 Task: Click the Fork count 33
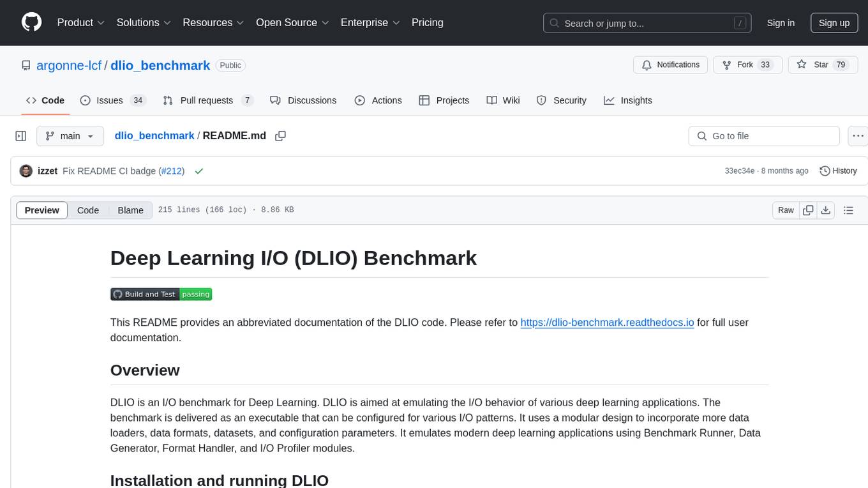(x=765, y=65)
